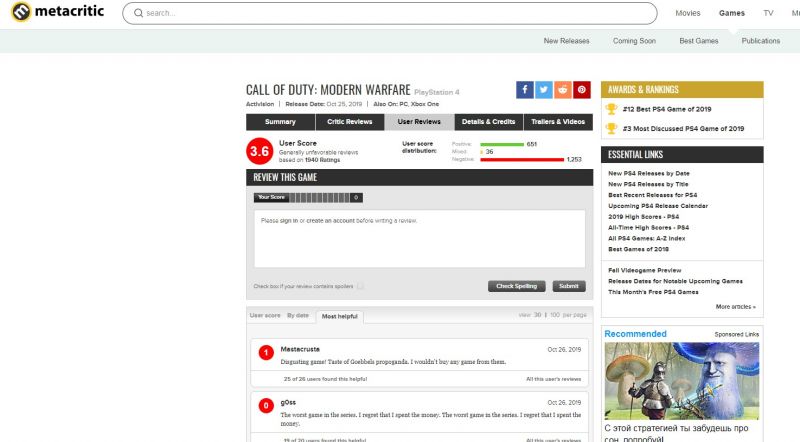
Task: Click trophy icon beside #3 Most Discussed
Action: point(611,128)
